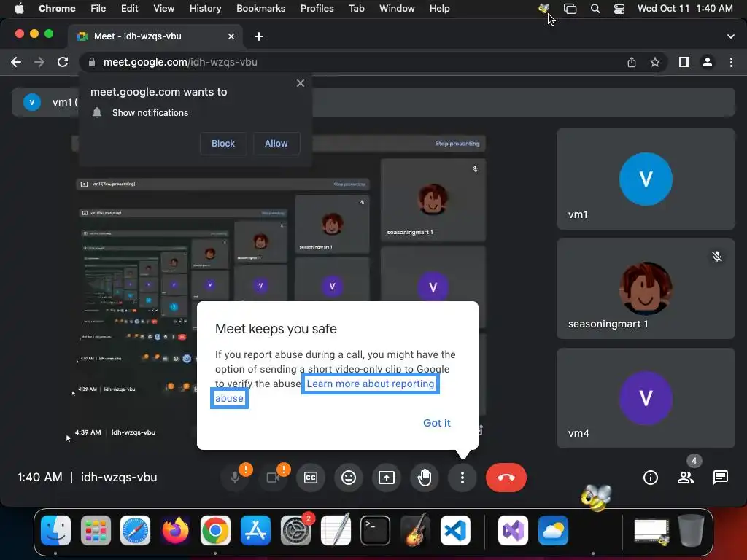This screenshot has width=747, height=560.
Task: Open Terminal from the Dock
Action: coord(376,530)
